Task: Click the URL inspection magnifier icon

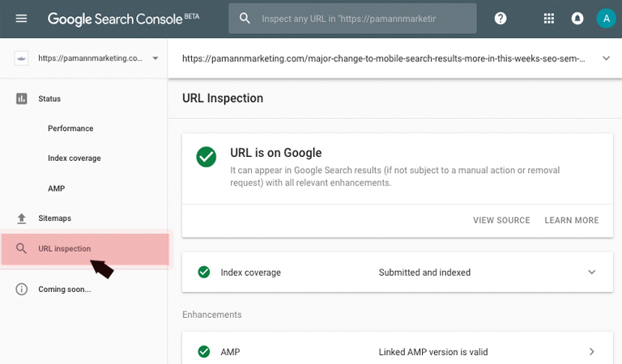Action: 21,249
